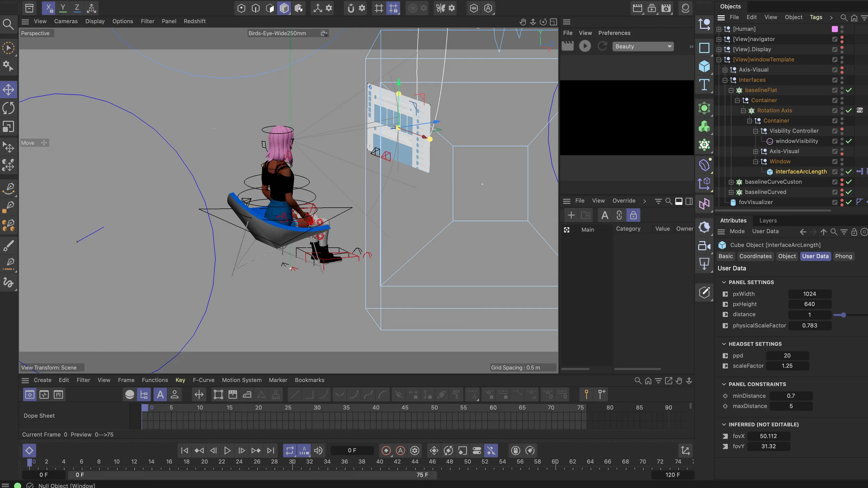Click the Play Forwards button in timeline

click(228, 451)
